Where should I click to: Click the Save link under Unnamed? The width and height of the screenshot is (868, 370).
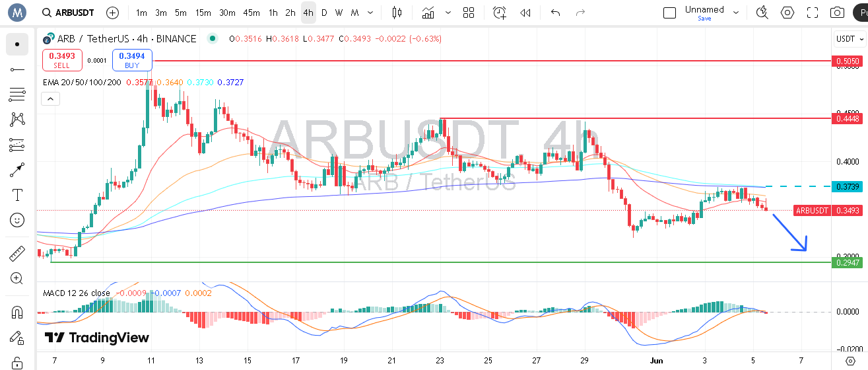coord(704,18)
